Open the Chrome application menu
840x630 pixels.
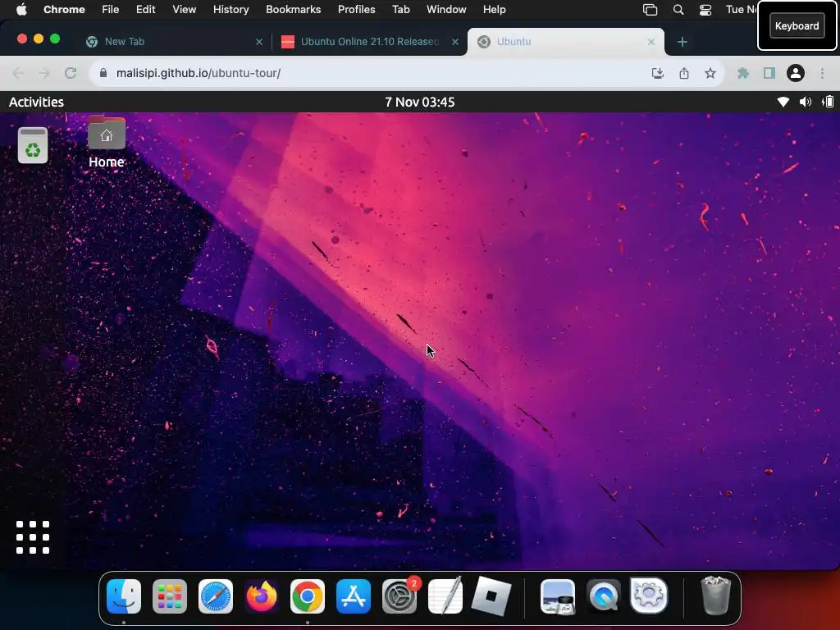pos(64,10)
